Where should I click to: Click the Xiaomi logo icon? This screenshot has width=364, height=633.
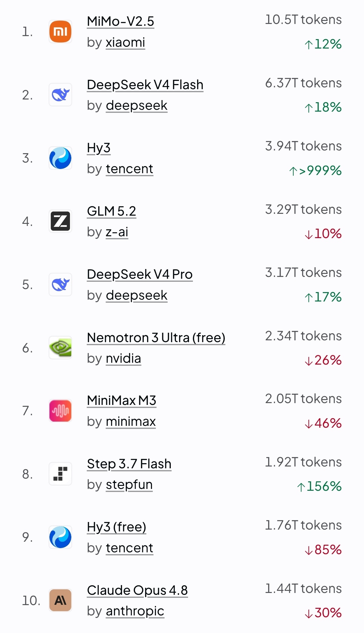[60, 32]
